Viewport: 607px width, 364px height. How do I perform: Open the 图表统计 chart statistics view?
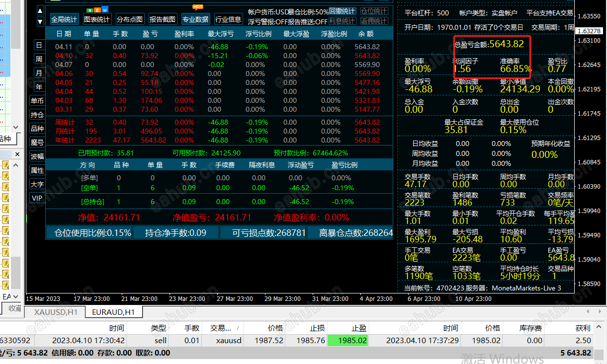(x=97, y=19)
